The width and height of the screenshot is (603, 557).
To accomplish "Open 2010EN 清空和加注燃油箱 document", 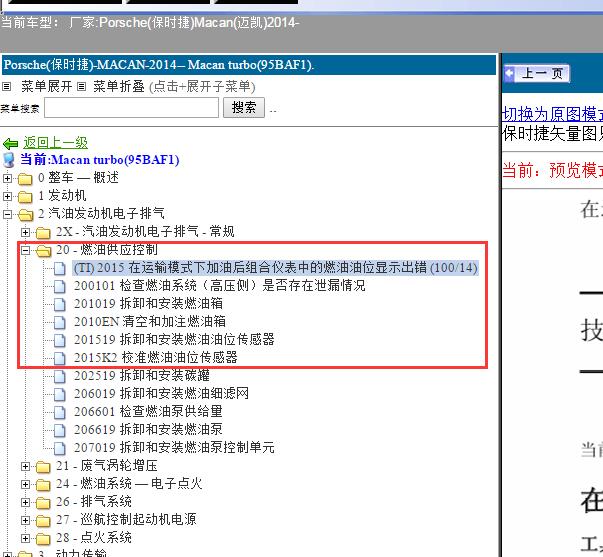I will [x=150, y=322].
